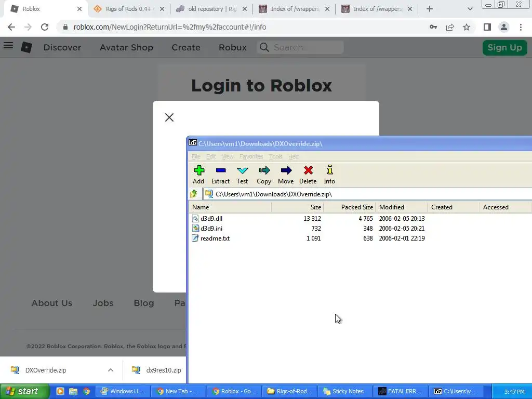
Task: Bookmark this page with the star icon
Action: tap(467, 27)
